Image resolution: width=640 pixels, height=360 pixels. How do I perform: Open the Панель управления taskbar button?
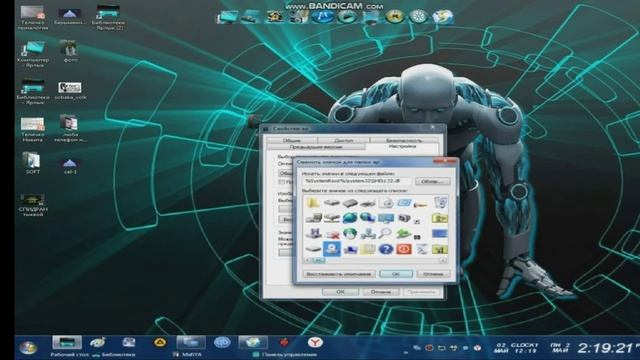tap(284, 355)
